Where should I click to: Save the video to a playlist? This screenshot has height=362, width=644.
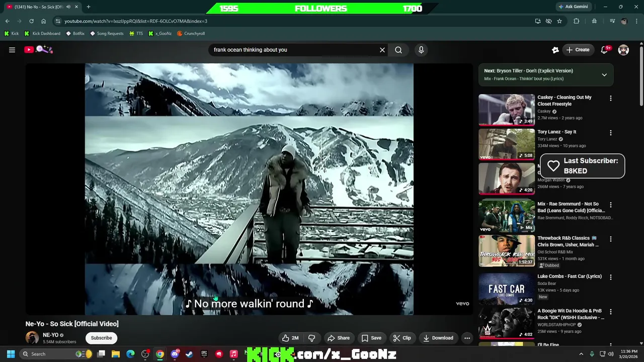[x=371, y=338]
